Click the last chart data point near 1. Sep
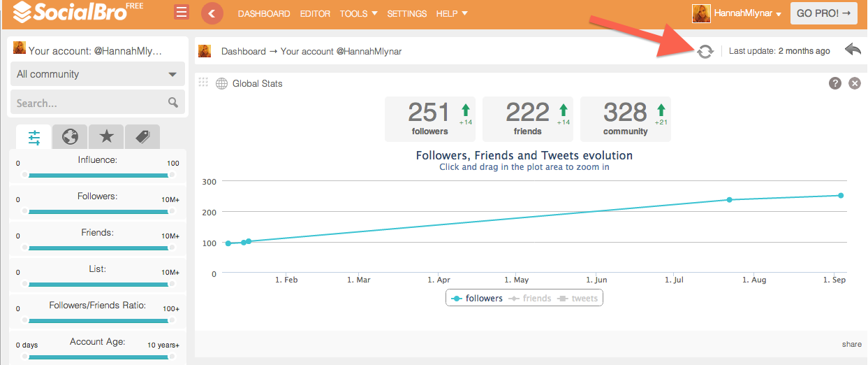The width and height of the screenshot is (868, 365). point(841,196)
